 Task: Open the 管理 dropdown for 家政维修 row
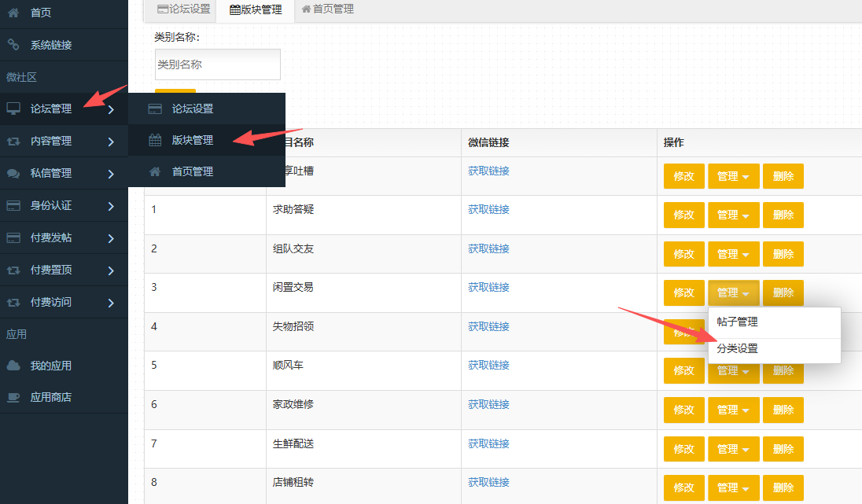(x=733, y=410)
